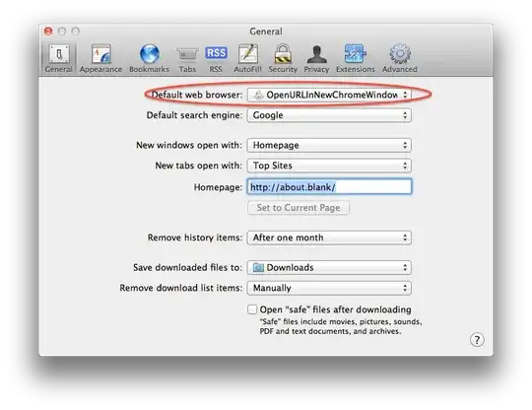The width and height of the screenshot is (532, 410).
Task: Click the "Default web browser:" label
Action: pos(197,95)
